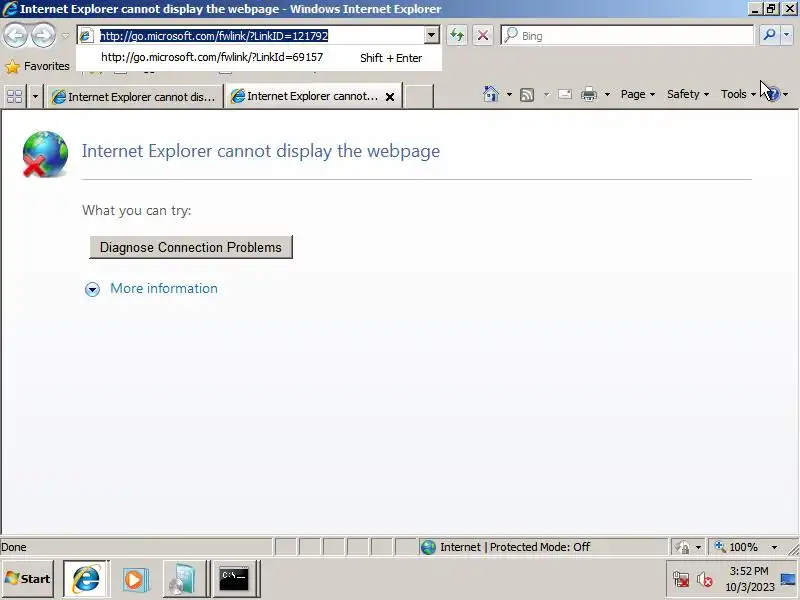Click the Refresh page icon
Screen dimensions: 800x600
457,35
